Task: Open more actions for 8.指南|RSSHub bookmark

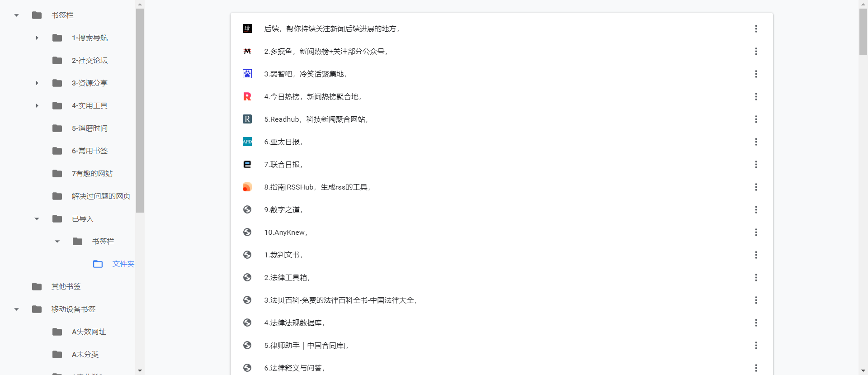Action: pos(756,187)
